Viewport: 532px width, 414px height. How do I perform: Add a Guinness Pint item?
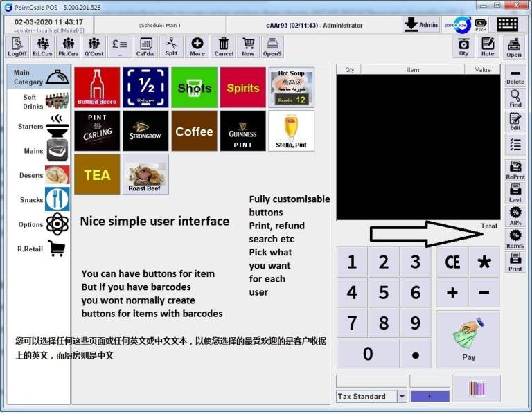tap(242, 131)
